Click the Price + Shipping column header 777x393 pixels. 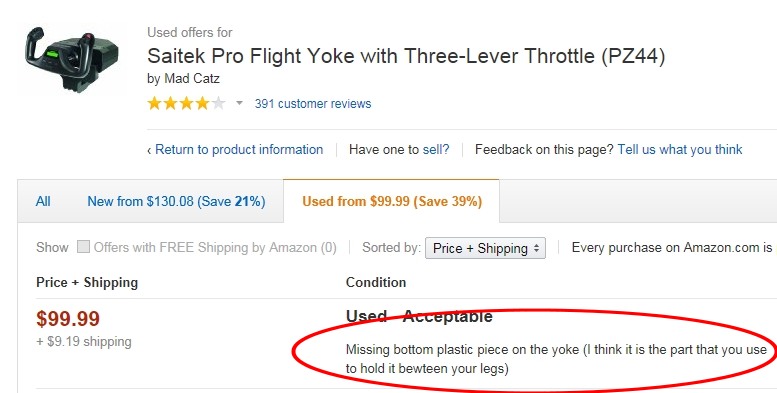87,282
